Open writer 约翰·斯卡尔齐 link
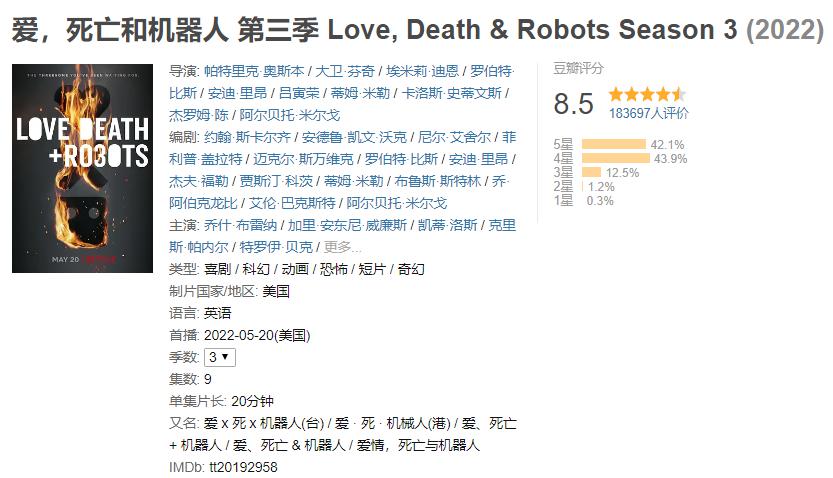Image resolution: width=833 pixels, height=478 pixels. pos(247,138)
